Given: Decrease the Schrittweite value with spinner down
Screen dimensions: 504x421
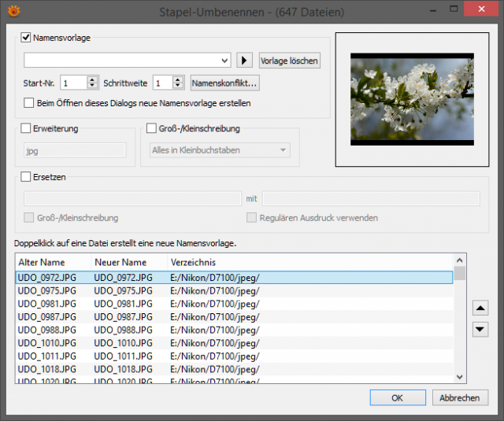Looking at the screenshot, I should (x=178, y=86).
